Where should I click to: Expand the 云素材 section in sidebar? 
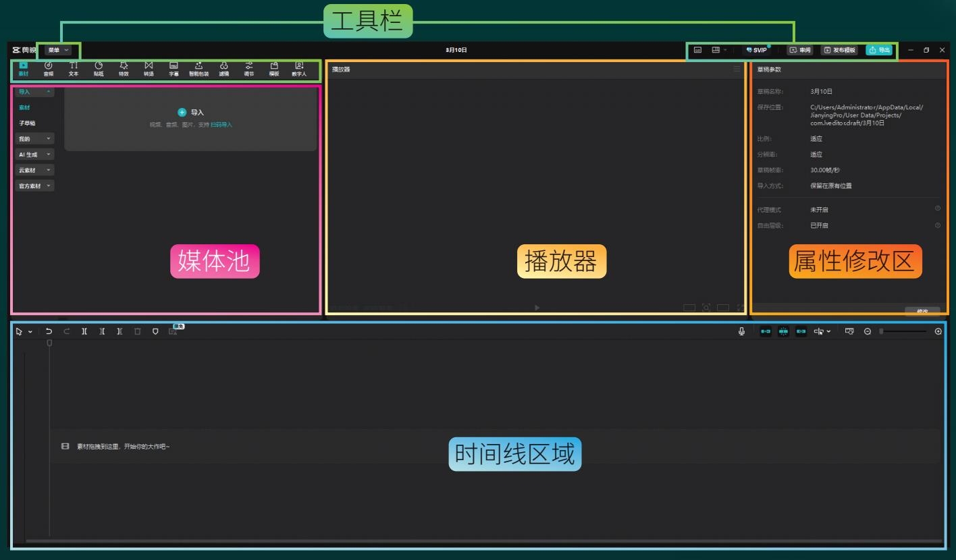34,170
